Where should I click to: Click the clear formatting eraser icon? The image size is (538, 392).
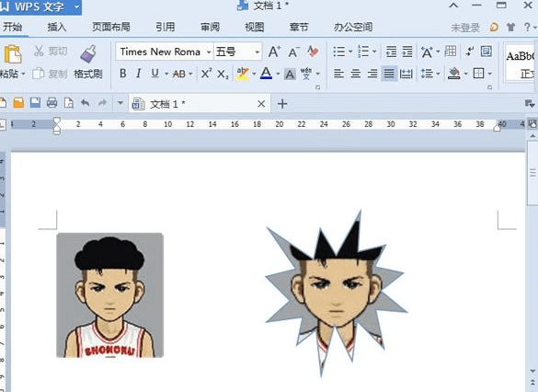pos(313,52)
